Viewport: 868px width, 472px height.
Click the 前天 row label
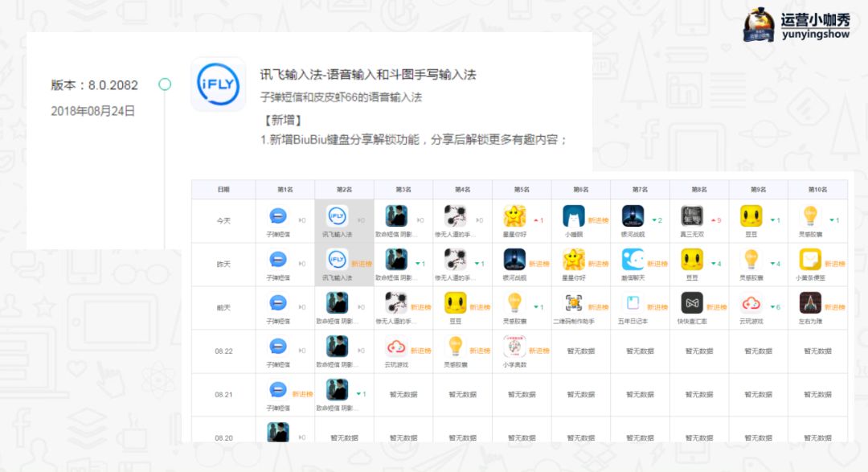(223, 307)
